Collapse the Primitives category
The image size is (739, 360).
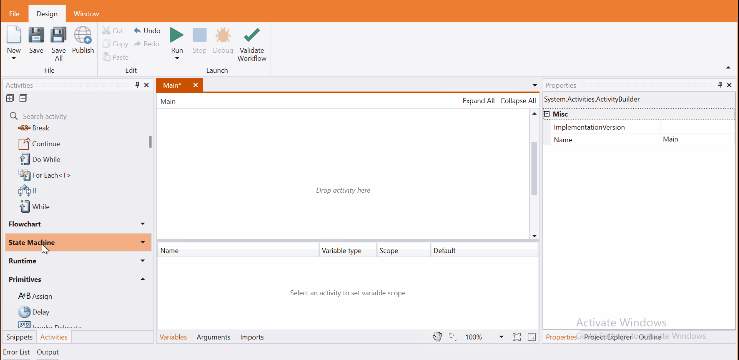tap(78, 279)
